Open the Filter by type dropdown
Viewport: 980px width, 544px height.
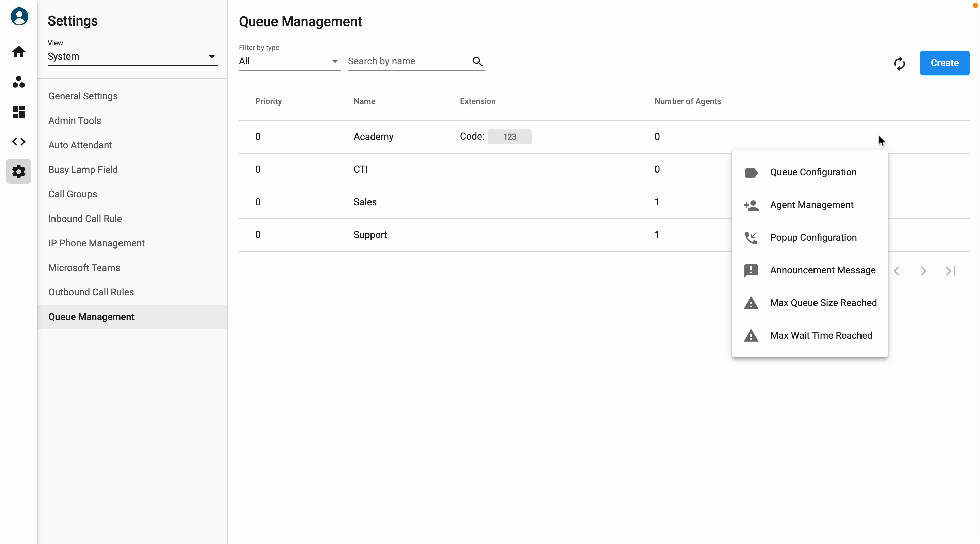tap(289, 61)
